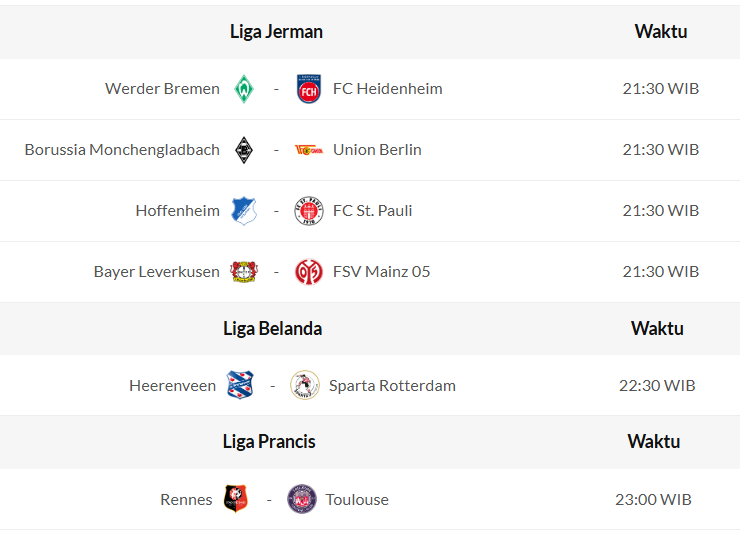Click the FSV Mainz 05 logo
Viewport: 740px width, 538px height.
(x=308, y=272)
